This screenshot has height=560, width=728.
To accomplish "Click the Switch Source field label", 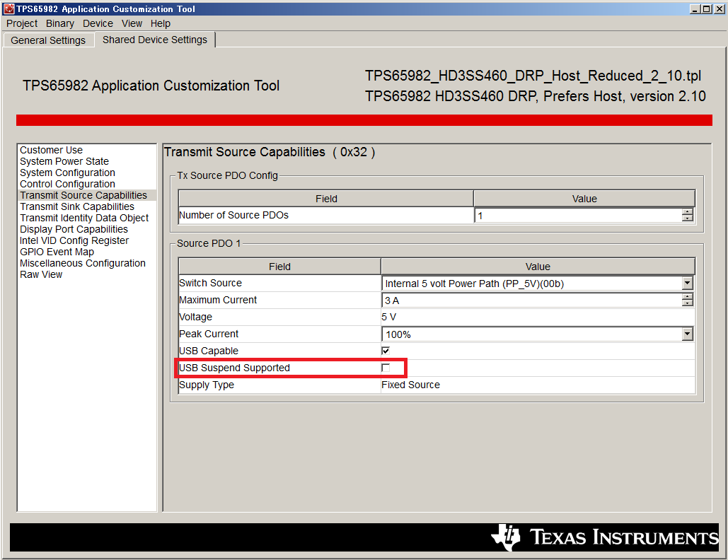I will pyautogui.click(x=210, y=283).
